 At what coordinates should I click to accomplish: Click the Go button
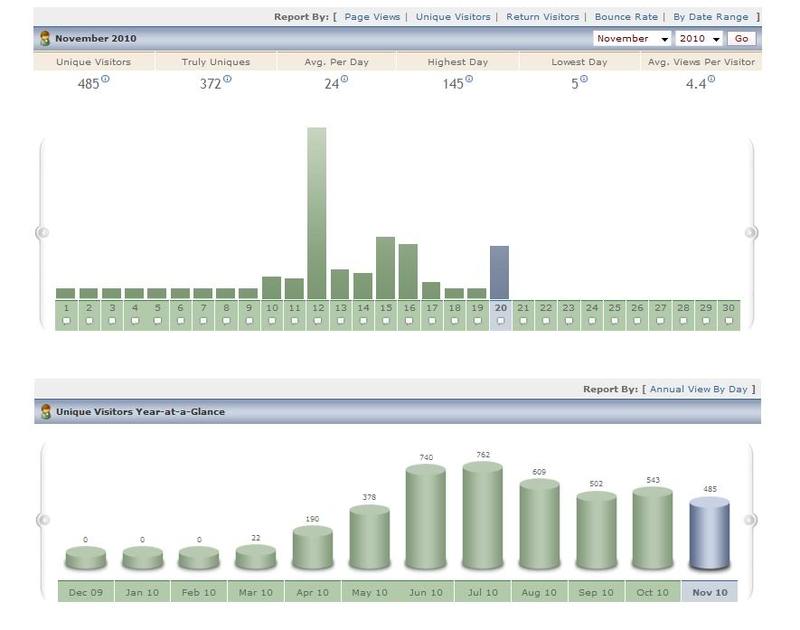coord(741,39)
